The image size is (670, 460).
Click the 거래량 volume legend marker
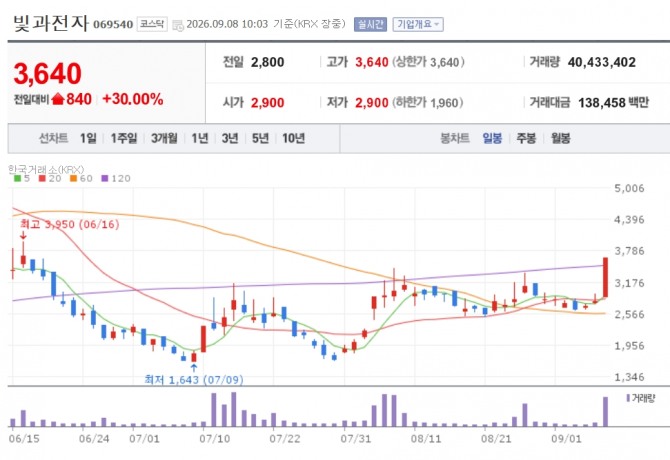tap(628, 398)
